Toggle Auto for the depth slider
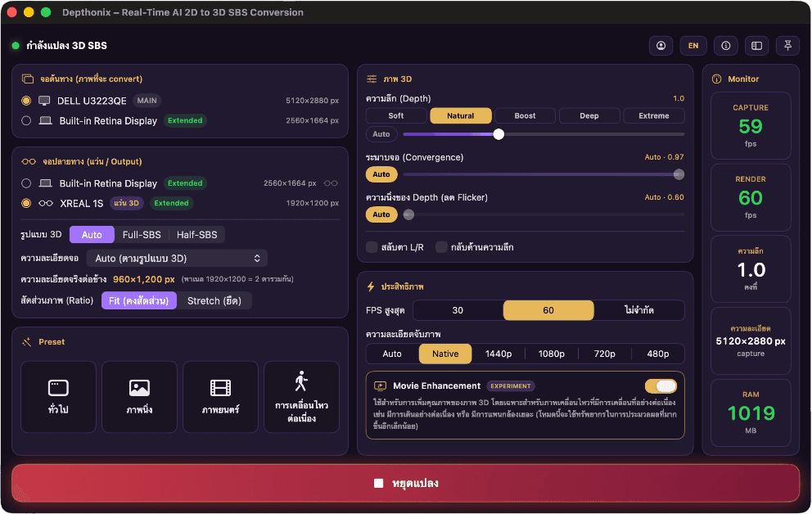The height and width of the screenshot is (514, 812). point(381,134)
